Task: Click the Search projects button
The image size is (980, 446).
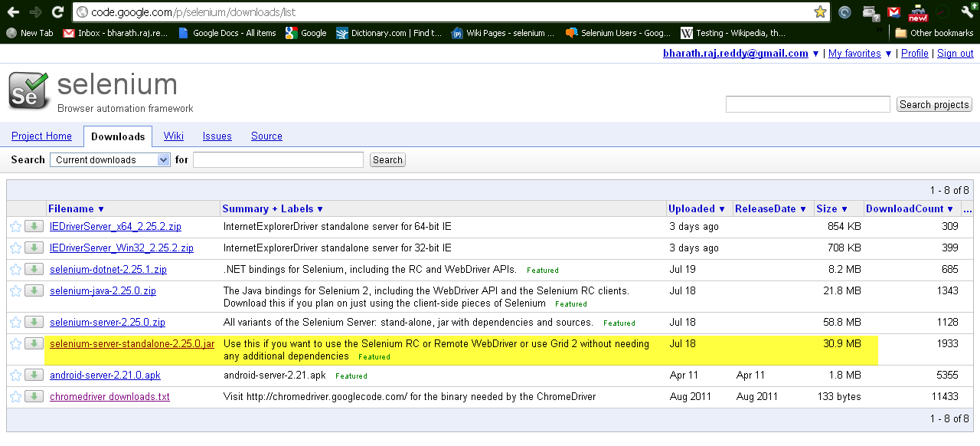Action: coord(934,104)
